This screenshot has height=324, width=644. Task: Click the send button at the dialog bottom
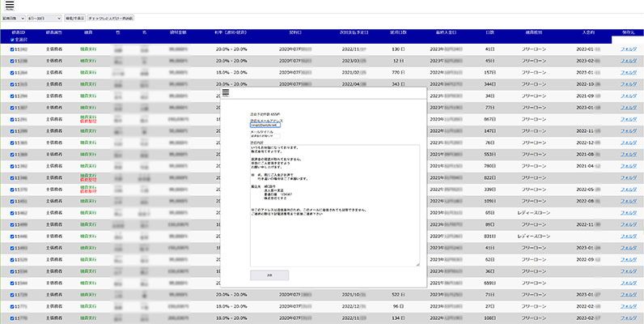[269, 275]
